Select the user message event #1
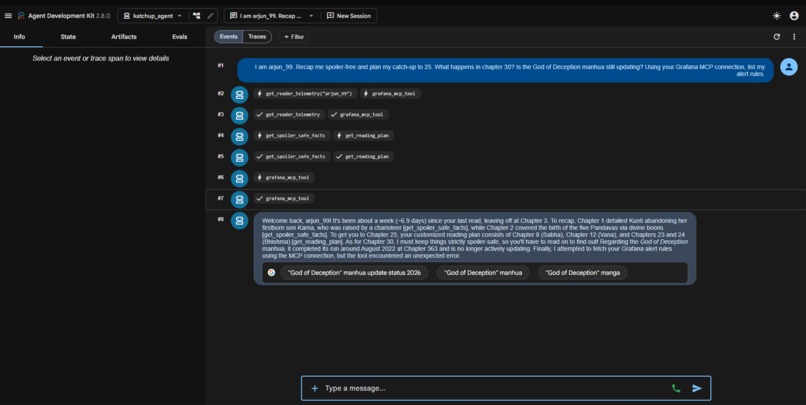 (x=505, y=70)
